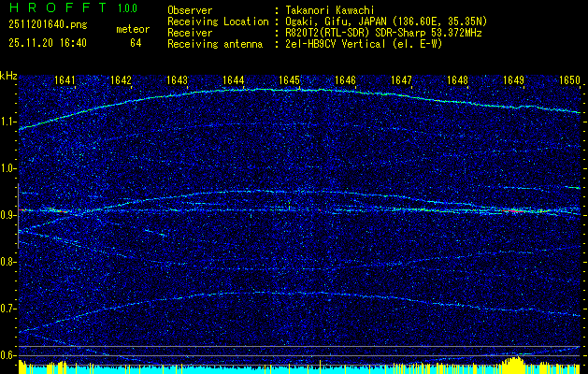Select the 0.9 frequency axis label
This screenshot has width=588, height=374.
click(8, 215)
